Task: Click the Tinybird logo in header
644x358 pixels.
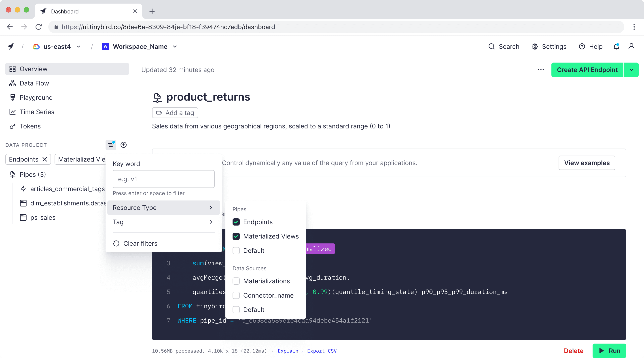Action: [x=11, y=47]
